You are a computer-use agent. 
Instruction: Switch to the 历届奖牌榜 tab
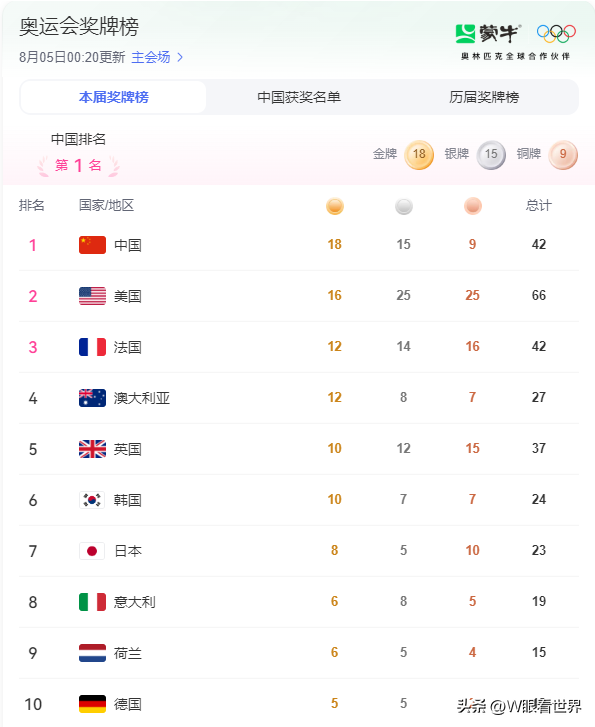pos(484,97)
